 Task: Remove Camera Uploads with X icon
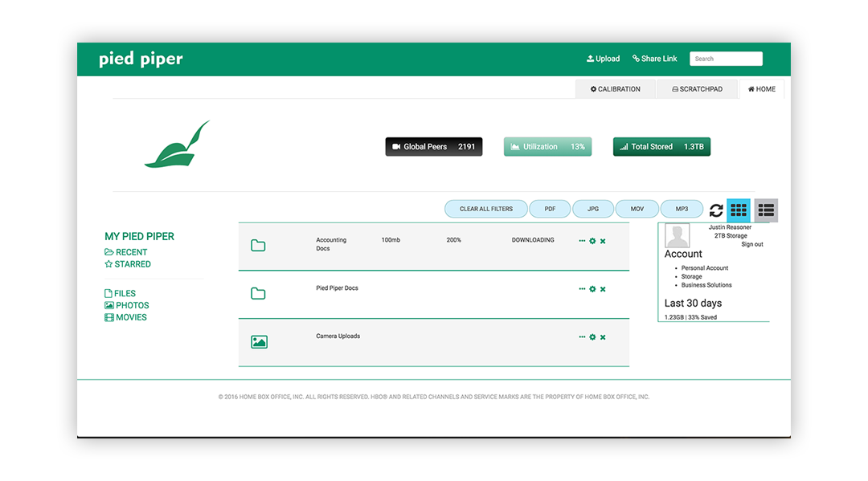click(603, 337)
